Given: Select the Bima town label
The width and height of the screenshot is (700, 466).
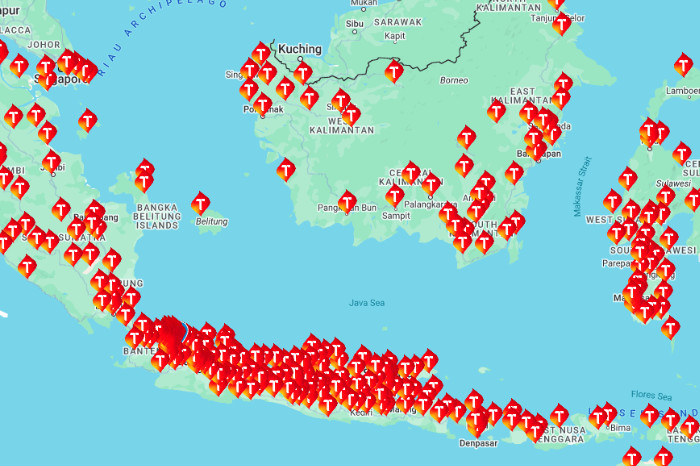Looking at the screenshot, I should [621, 428].
